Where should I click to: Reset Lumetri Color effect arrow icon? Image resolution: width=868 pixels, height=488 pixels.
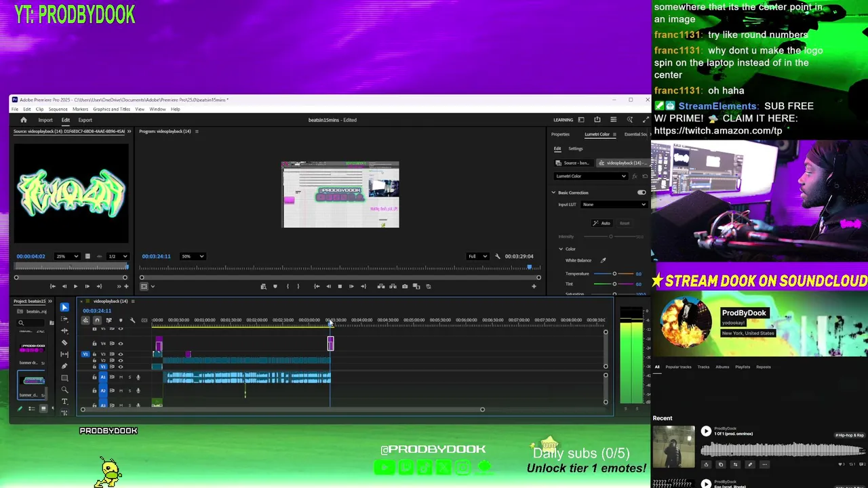[x=644, y=176]
